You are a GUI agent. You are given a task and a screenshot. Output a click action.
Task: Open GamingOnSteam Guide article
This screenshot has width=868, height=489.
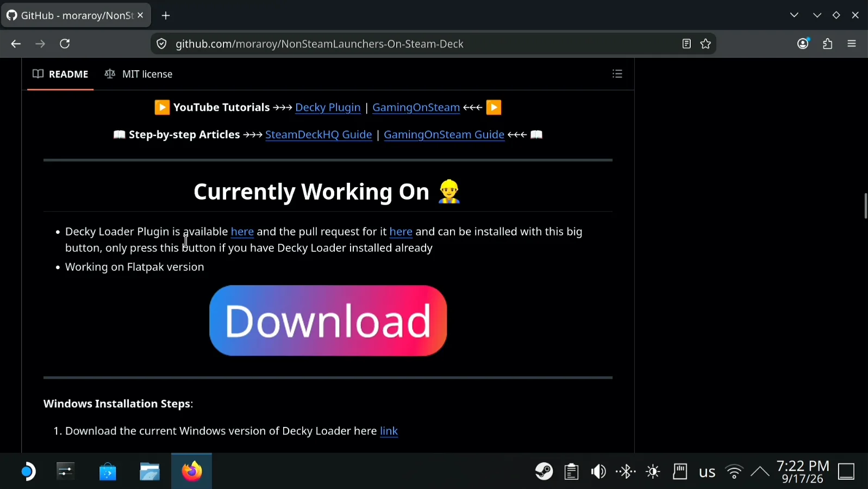[444, 135]
